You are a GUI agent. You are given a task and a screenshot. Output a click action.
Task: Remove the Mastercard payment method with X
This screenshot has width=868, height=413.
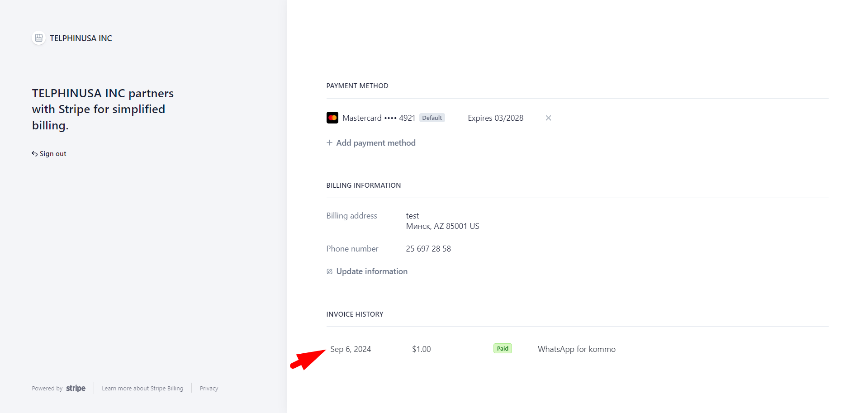[548, 118]
